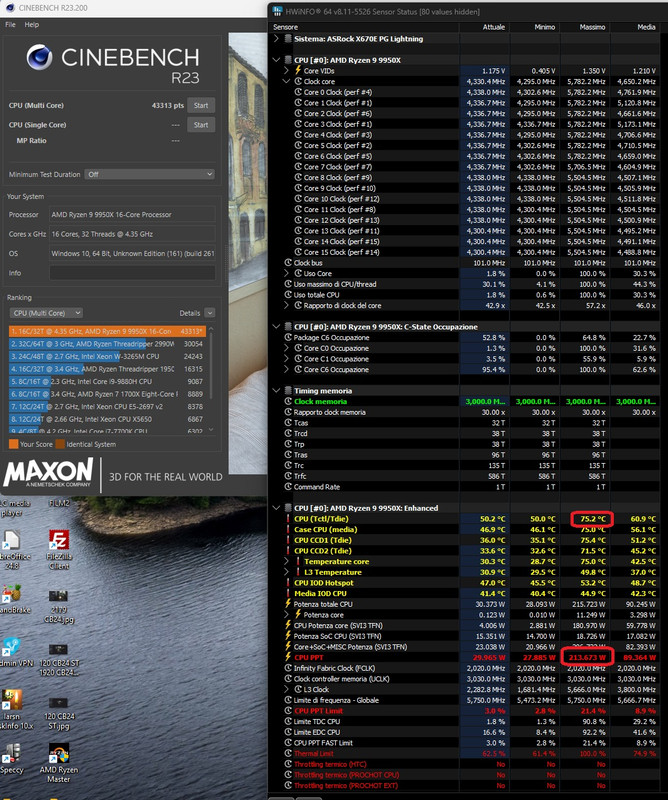Select the Intel Xeon W-3265M ranking row
The height and width of the screenshot is (800, 668).
[x=107, y=356]
